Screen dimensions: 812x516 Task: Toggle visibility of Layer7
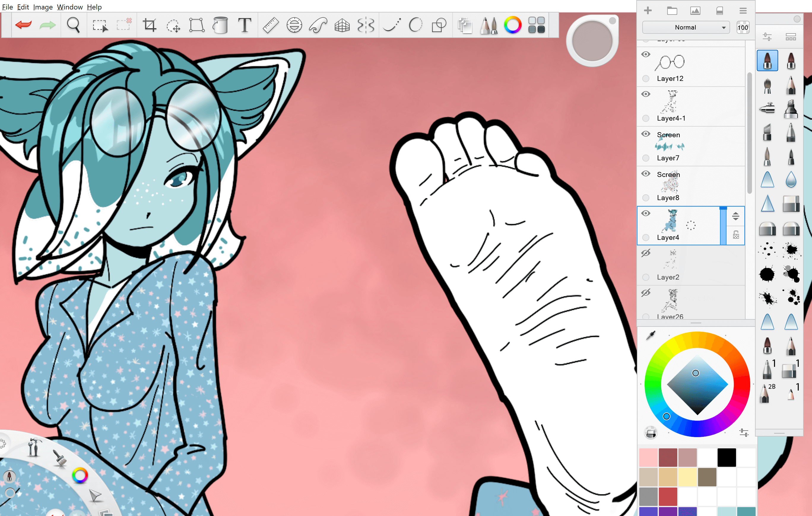pyautogui.click(x=646, y=134)
